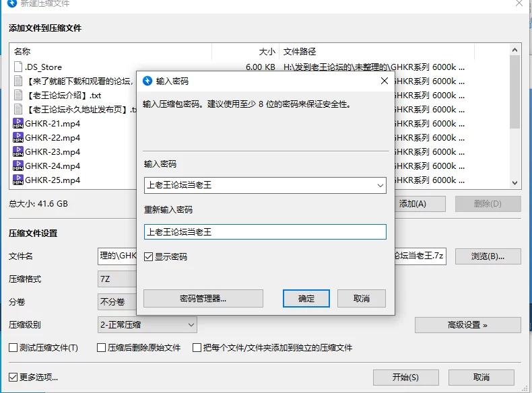
Task: Select the .DS_Store file name
Action: click(43, 67)
